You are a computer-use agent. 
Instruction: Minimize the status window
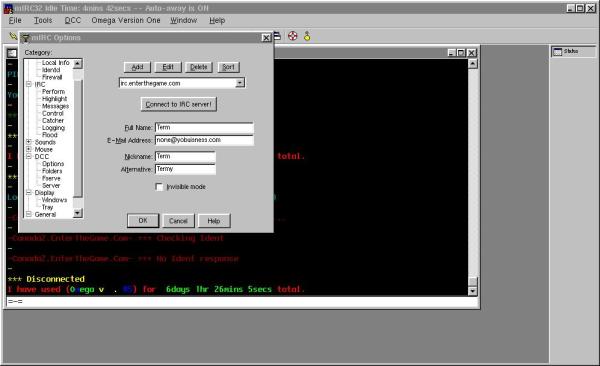click(x=452, y=53)
